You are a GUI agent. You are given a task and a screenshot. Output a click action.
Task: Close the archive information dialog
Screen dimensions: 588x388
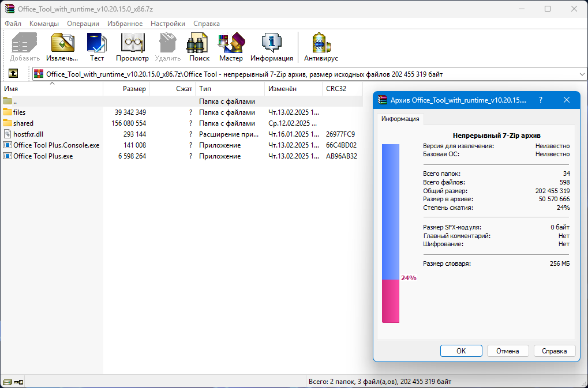point(567,100)
